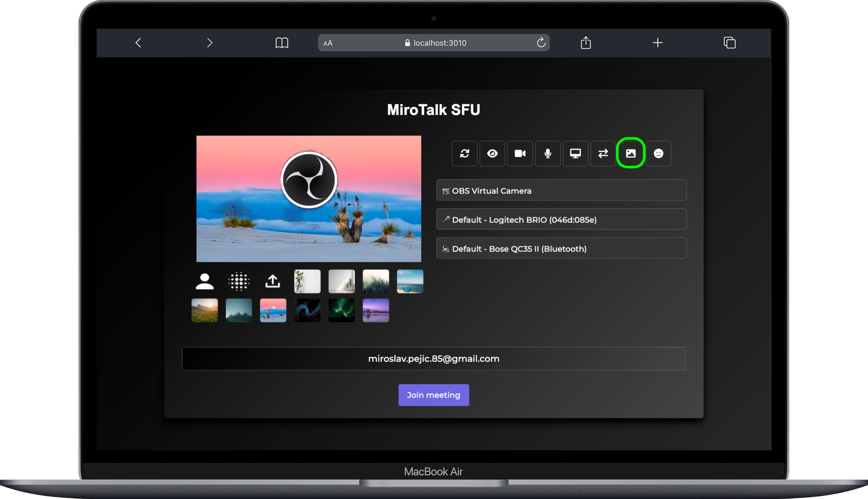Open the Bose QC35 II speaker dropdown

point(561,248)
